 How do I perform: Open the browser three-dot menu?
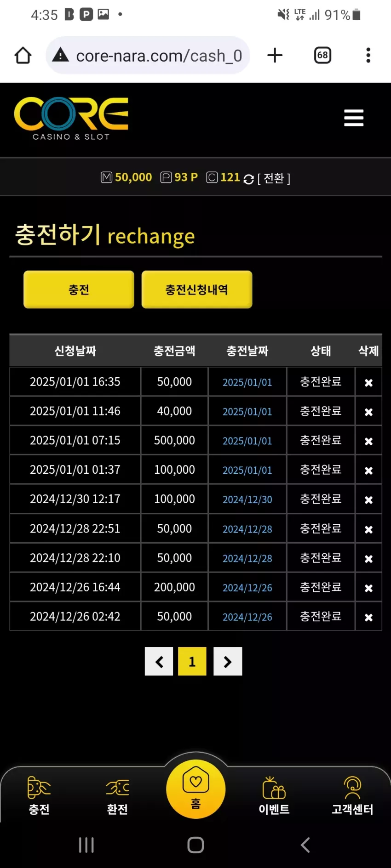click(x=368, y=56)
